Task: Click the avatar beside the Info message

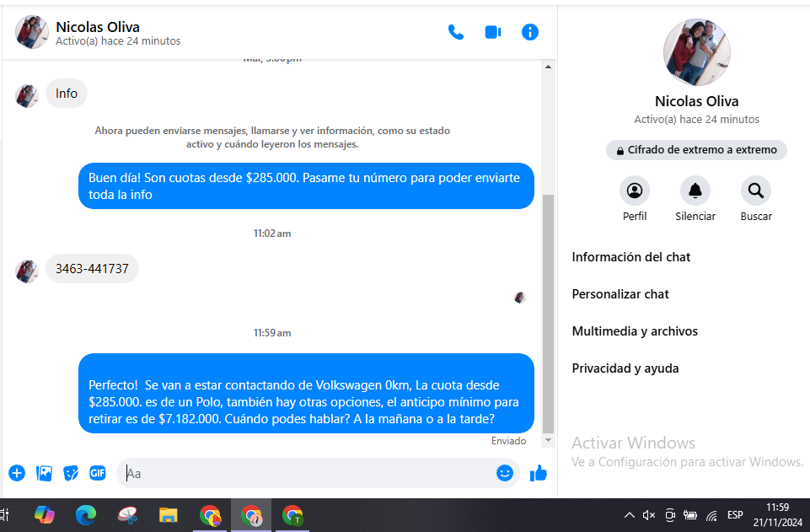Action: click(27, 96)
